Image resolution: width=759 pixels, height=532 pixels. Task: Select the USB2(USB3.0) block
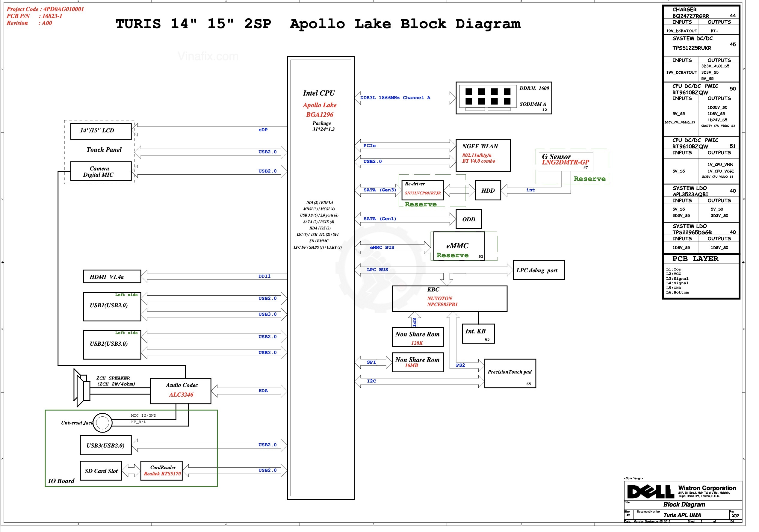pyautogui.click(x=112, y=344)
